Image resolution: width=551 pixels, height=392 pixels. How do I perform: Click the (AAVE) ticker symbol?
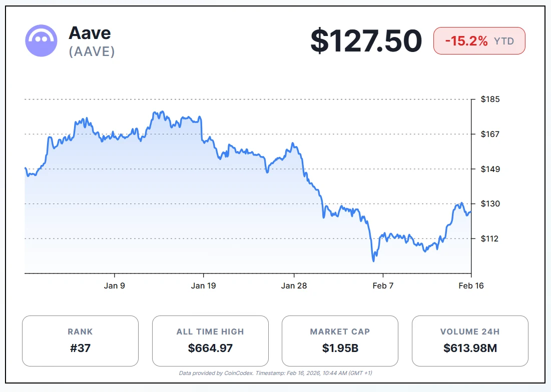click(92, 51)
